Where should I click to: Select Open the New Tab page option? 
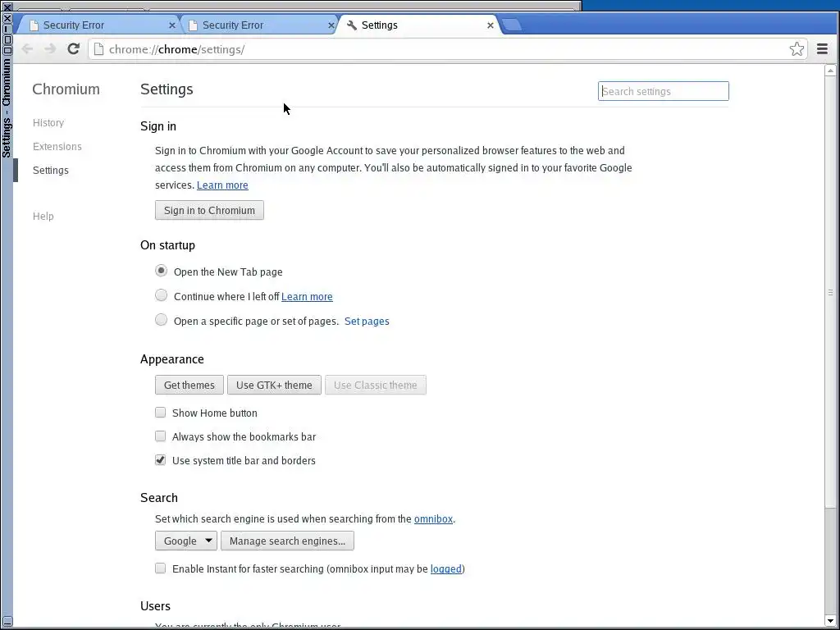pyautogui.click(x=162, y=271)
